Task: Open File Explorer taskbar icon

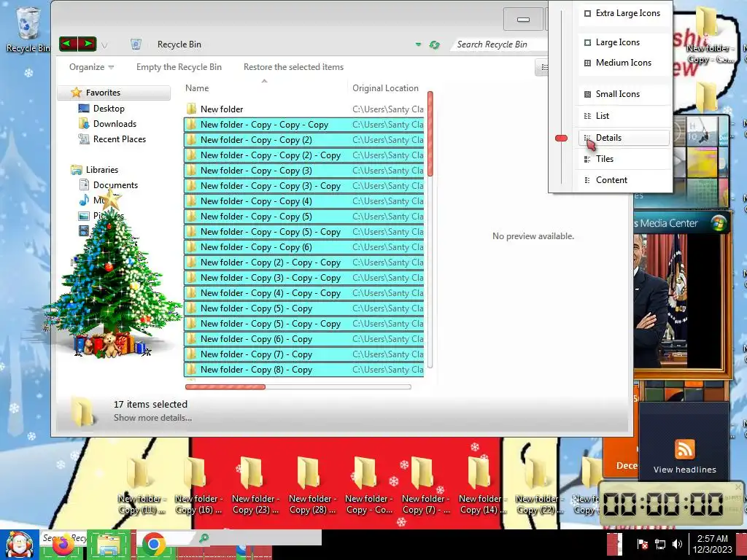Action: [x=109, y=545]
